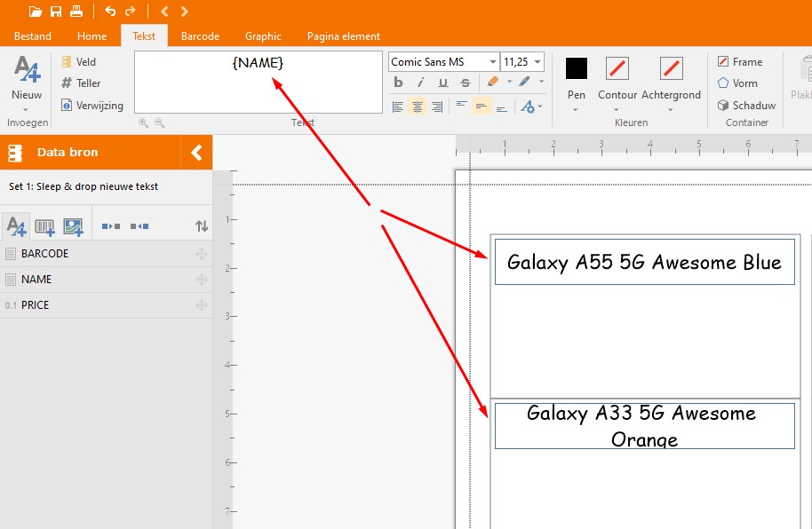Click the Save icon in title bar
The image size is (812, 529).
pos(56,12)
